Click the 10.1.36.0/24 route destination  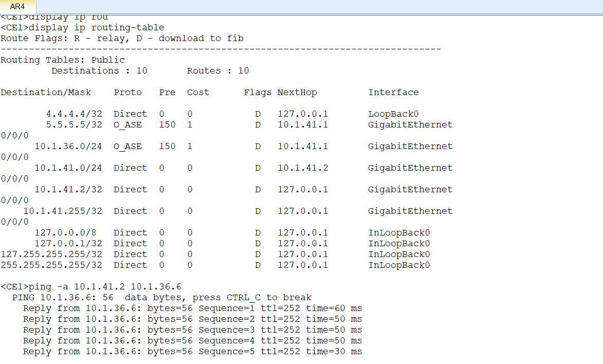(x=68, y=147)
